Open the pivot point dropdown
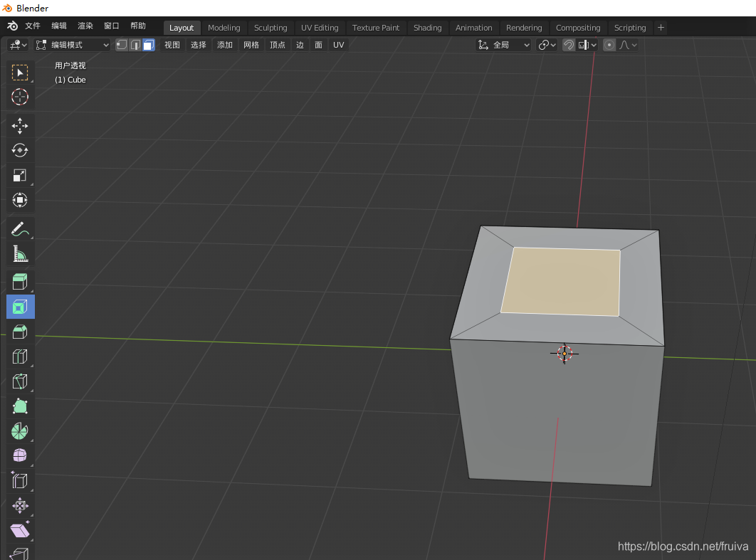 (x=547, y=45)
